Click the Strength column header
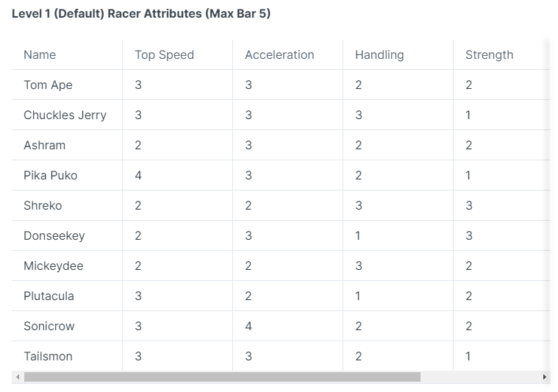This screenshot has height=392, width=558. [x=502, y=55]
